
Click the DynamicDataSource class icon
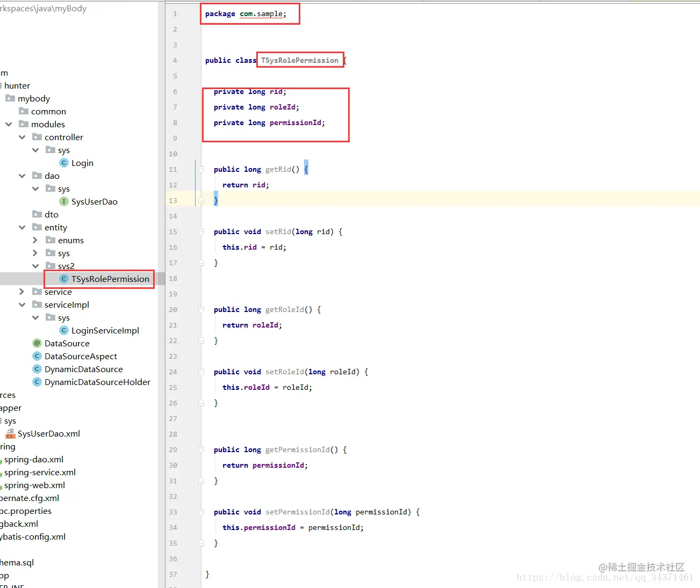pyautogui.click(x=37, y=369)
